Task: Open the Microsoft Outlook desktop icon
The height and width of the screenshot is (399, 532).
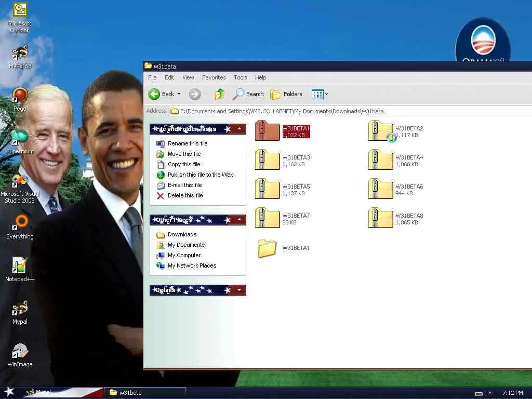Action: tap(20, 17)
